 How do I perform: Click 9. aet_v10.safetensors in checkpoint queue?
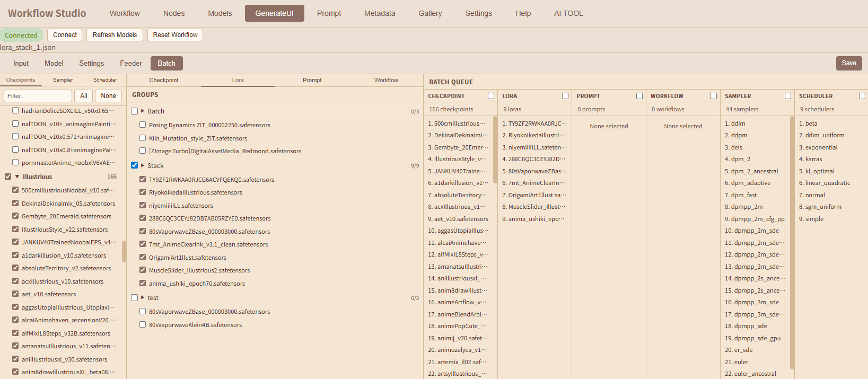(x=458, y=219)
